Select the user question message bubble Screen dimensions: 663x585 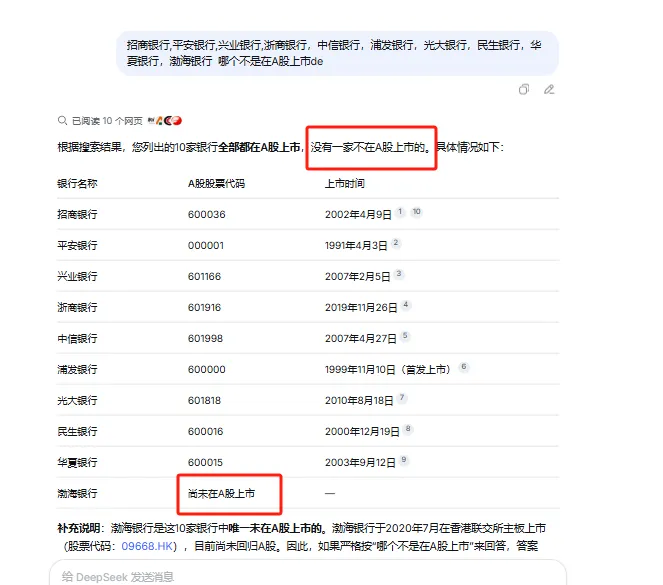point(337,53)
